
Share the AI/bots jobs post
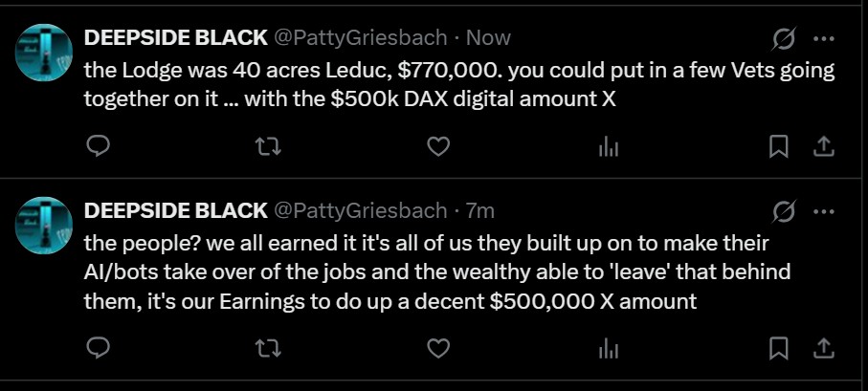tap(821, 348)
